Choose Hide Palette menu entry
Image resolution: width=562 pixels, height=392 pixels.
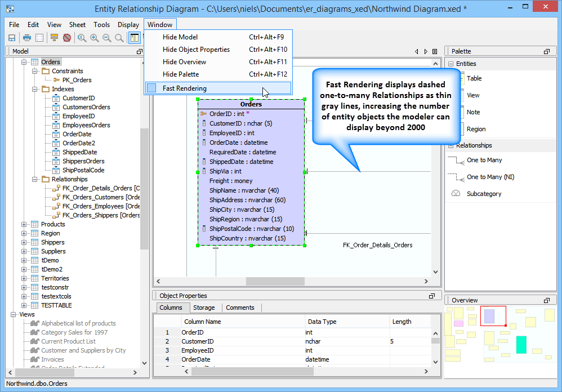click(x=218, y=74)
